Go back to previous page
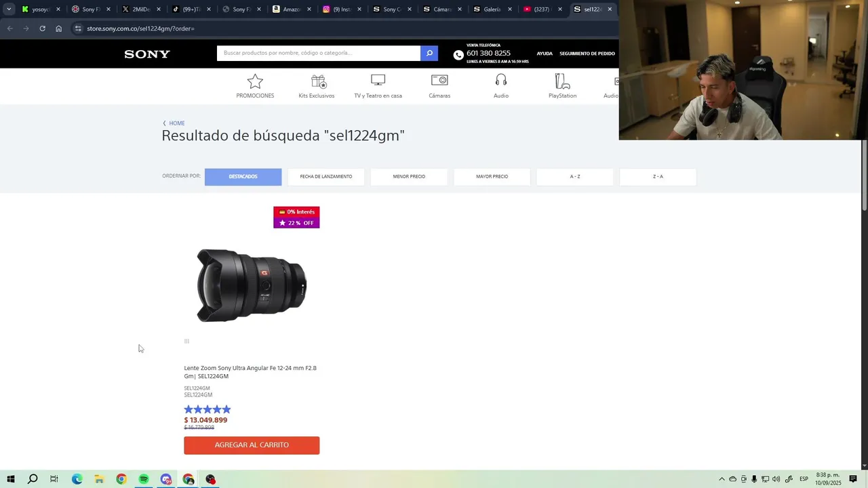868x488 pixels. click(9, 28)
